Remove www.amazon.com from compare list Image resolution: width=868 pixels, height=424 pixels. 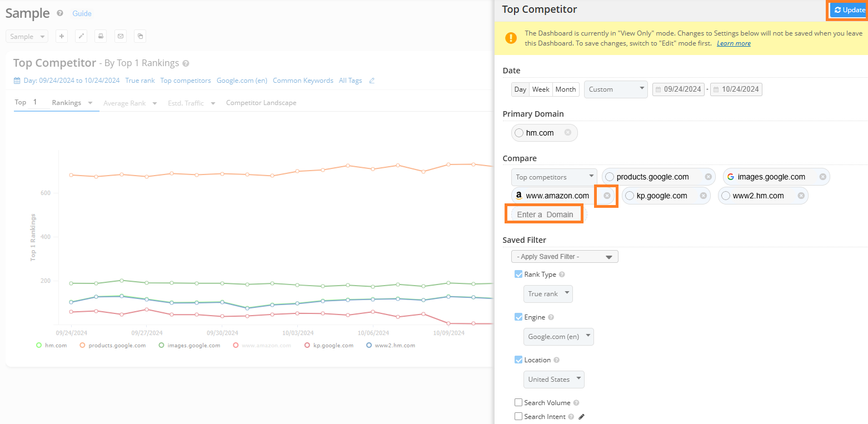coord(607,196)
